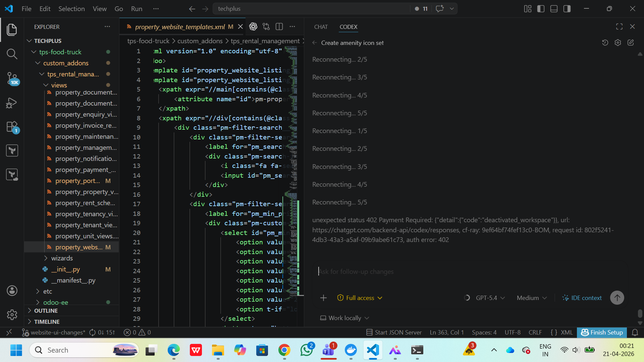Click Finish Setup in status bar
This screenshot has height=362, width=644.
pyautogui.click(x=602, y=333)
